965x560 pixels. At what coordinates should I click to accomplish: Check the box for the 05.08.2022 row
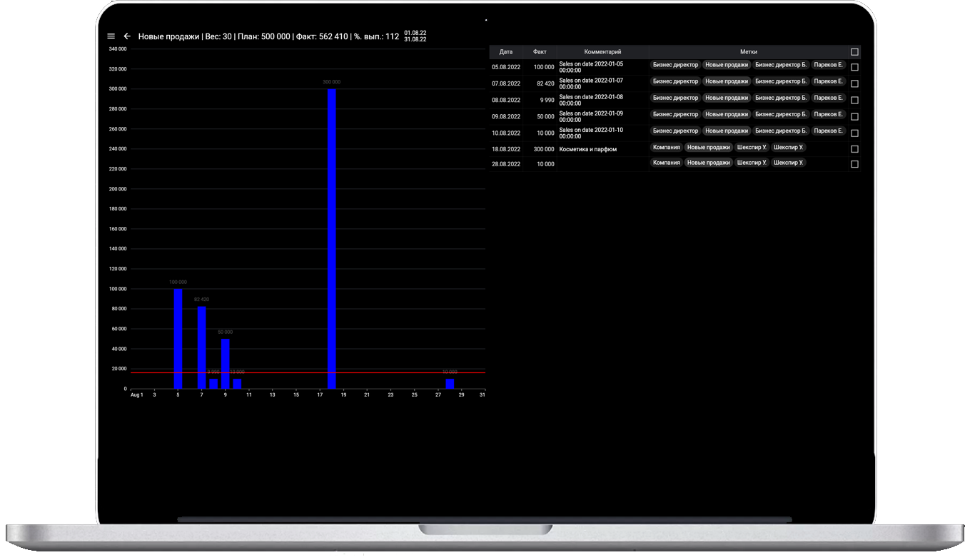[854, 67]
